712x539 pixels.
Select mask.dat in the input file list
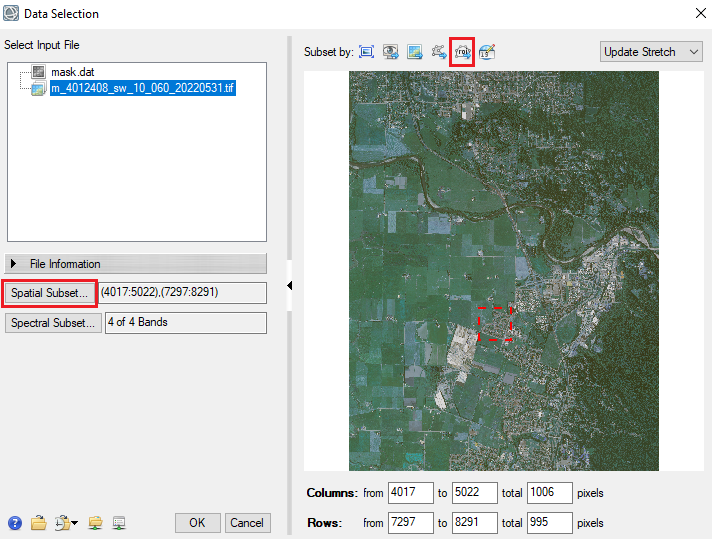(x=72, y=73)
